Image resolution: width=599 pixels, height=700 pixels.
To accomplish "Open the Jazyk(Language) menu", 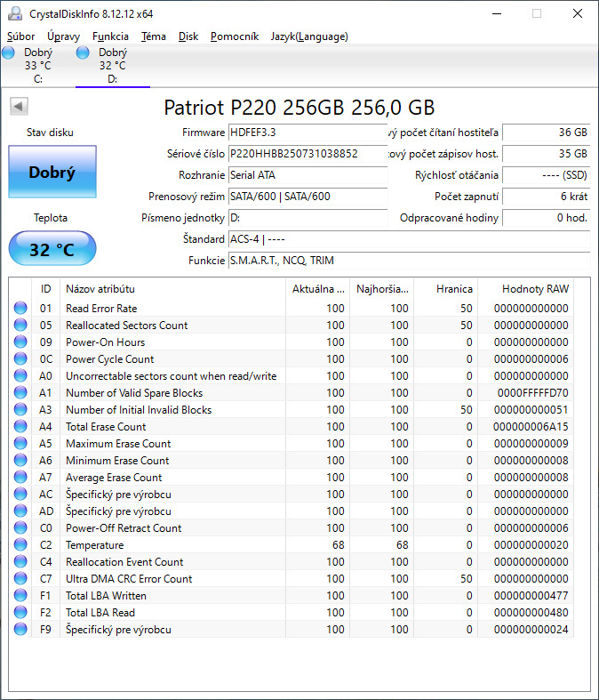I will (x=309, y=36).
